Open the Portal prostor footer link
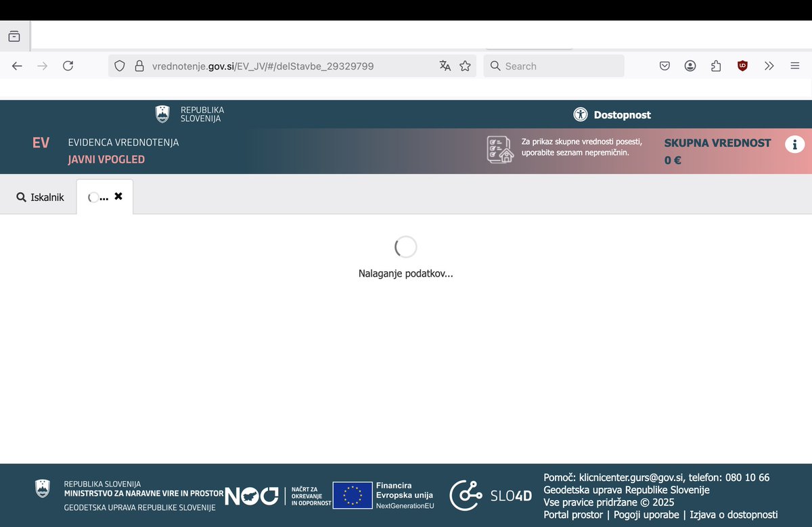Screen dimensions: 812x527 click(x=573, y=515)
